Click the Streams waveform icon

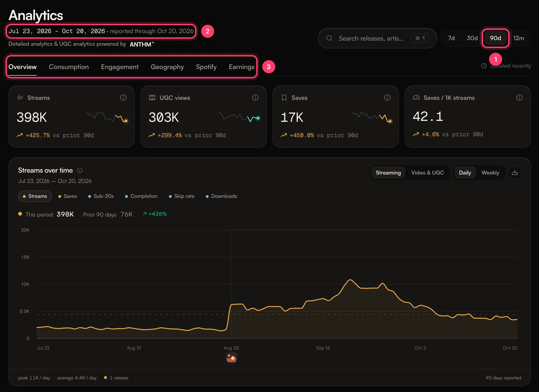(20, 98)
